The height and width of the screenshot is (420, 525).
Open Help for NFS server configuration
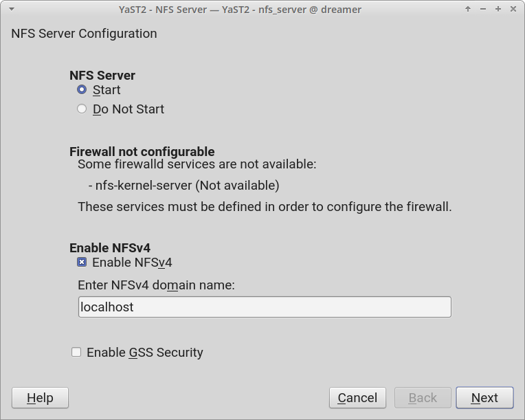pyautogui.click(x=40, y=398)
